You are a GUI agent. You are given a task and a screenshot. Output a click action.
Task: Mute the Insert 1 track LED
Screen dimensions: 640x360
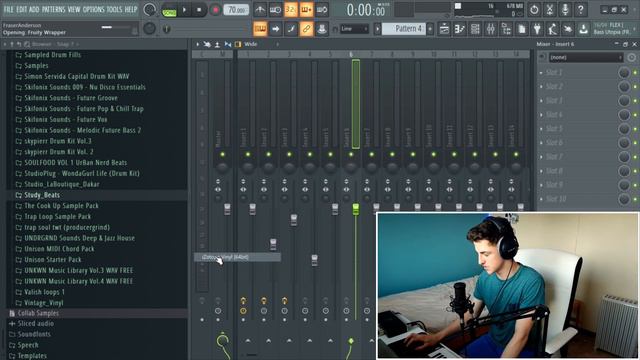(x=248, y=154)
